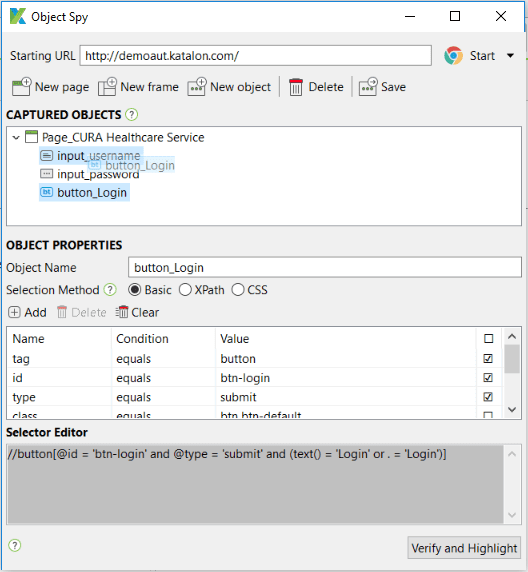The height and width of the screenshot is (572, 528).
Task: Click the Object Name input field
Action: point(325,267)
